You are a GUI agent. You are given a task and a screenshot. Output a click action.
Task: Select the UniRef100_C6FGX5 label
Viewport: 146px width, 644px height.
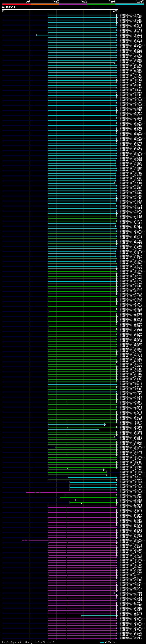pyautogui.click(x=131, y=565)
